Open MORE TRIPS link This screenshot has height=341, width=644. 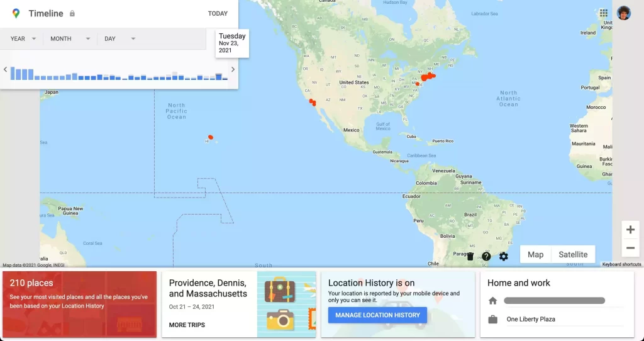pyautogui.click(x=187, y=325)
